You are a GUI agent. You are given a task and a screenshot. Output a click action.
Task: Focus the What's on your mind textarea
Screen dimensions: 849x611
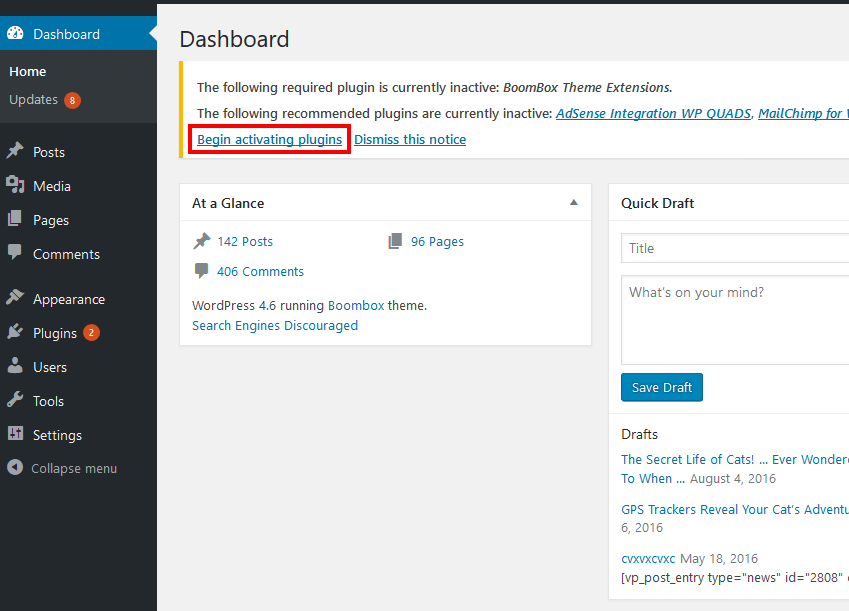(735, 320)
